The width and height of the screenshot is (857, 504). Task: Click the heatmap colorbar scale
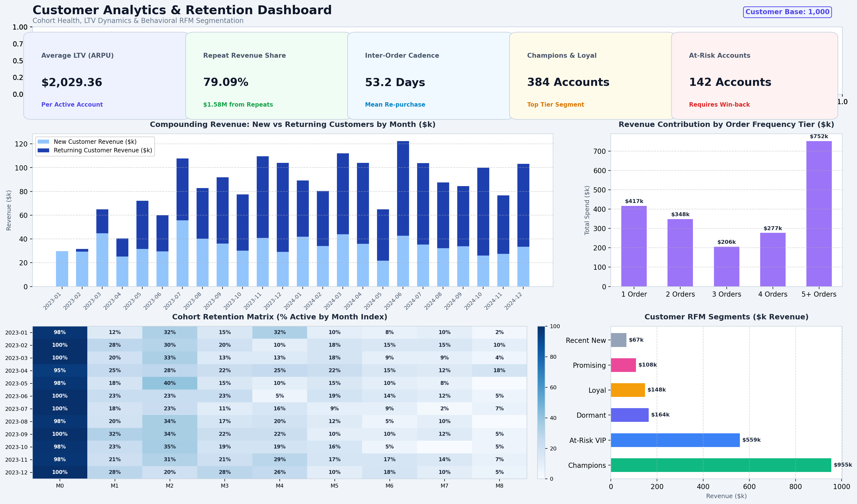[541, 402]
